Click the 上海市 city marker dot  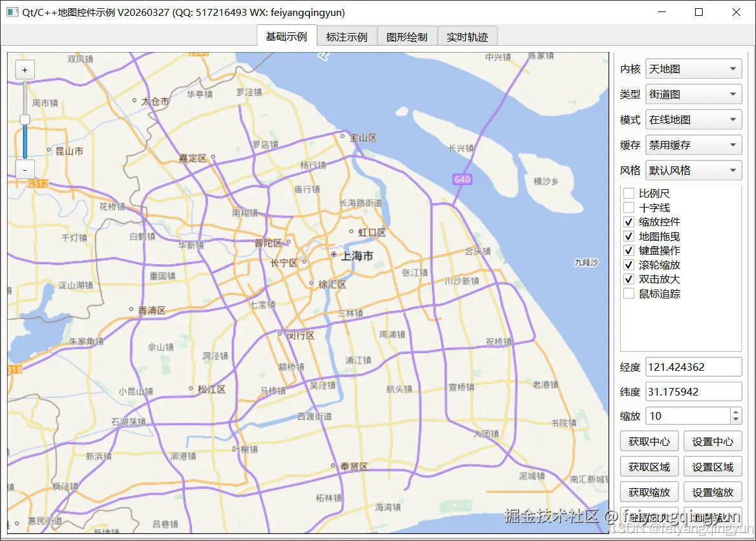pos(334,254)
